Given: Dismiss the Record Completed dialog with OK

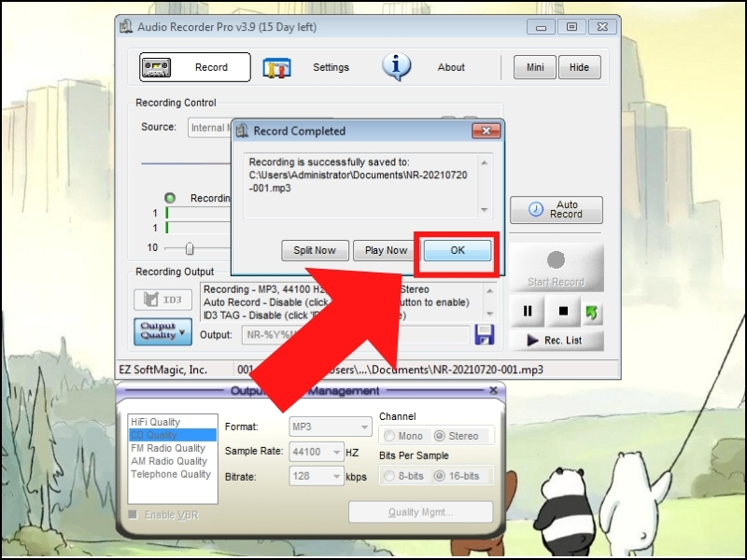Looking at the screenshot, I should click(457, 250).
